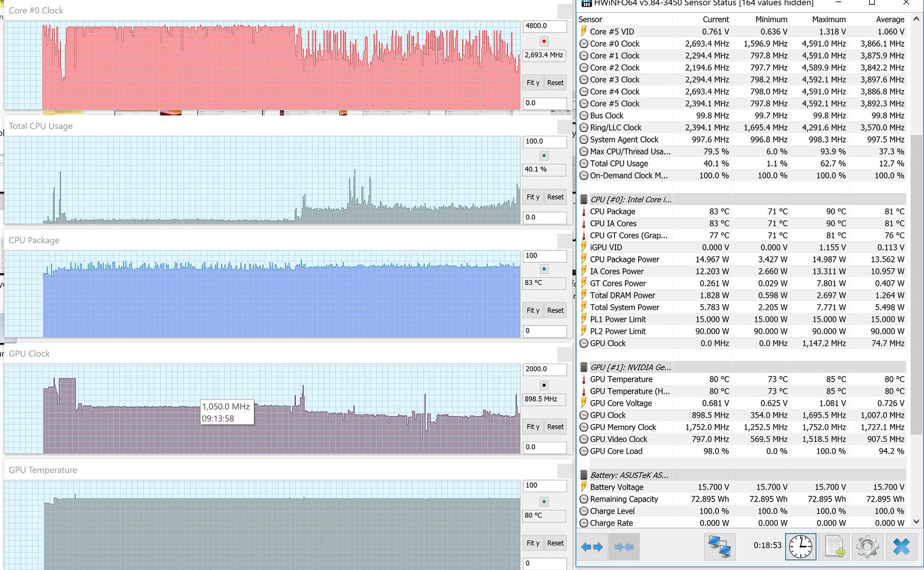Click the sensor list scrollbar down arrow

pyautogui.click(x=916, y=522)
